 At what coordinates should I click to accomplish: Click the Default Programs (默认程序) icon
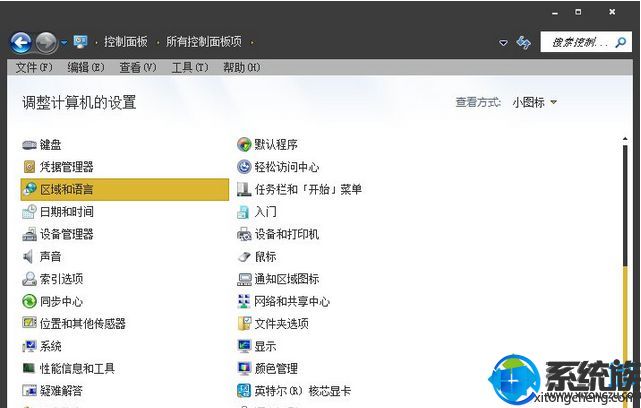[244, 144]
